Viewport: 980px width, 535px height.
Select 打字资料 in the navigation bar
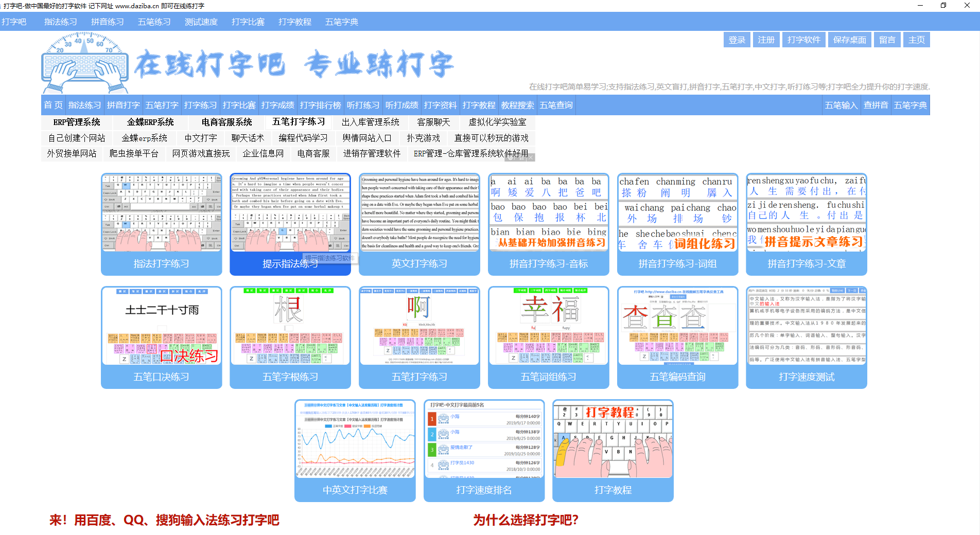440,105
